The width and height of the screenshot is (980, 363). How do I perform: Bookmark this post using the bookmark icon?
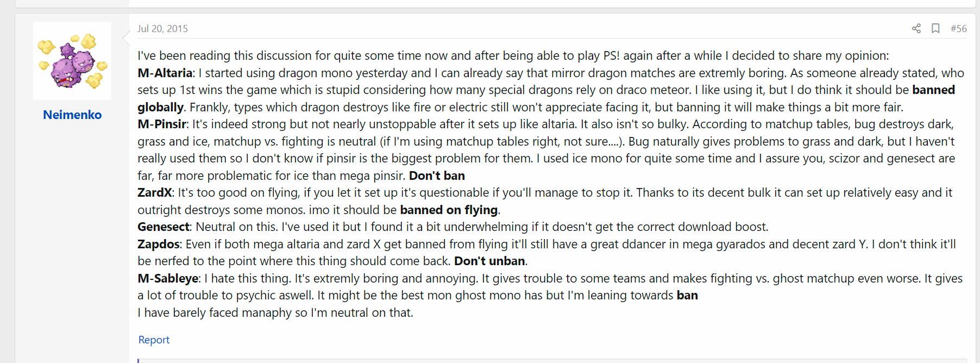[935, 28]
